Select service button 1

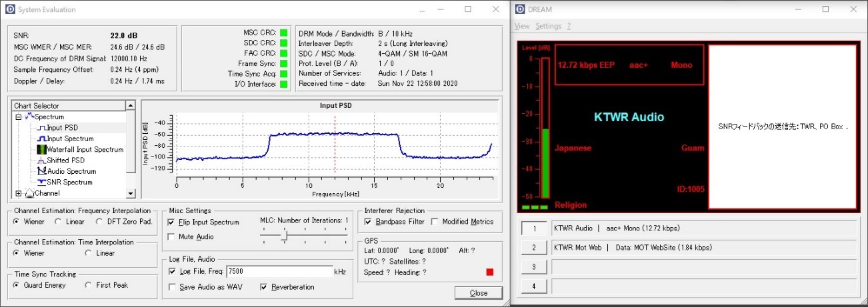coord(534,228)
